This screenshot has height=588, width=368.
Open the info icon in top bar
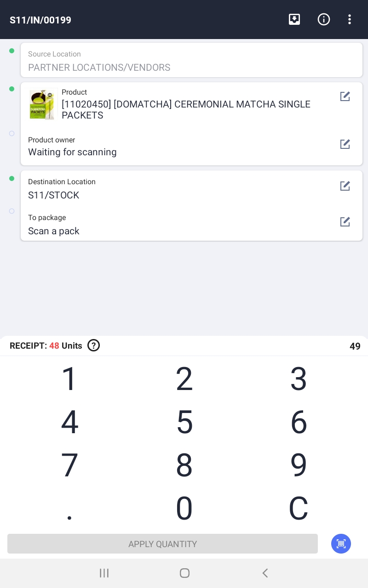(324, 19)
